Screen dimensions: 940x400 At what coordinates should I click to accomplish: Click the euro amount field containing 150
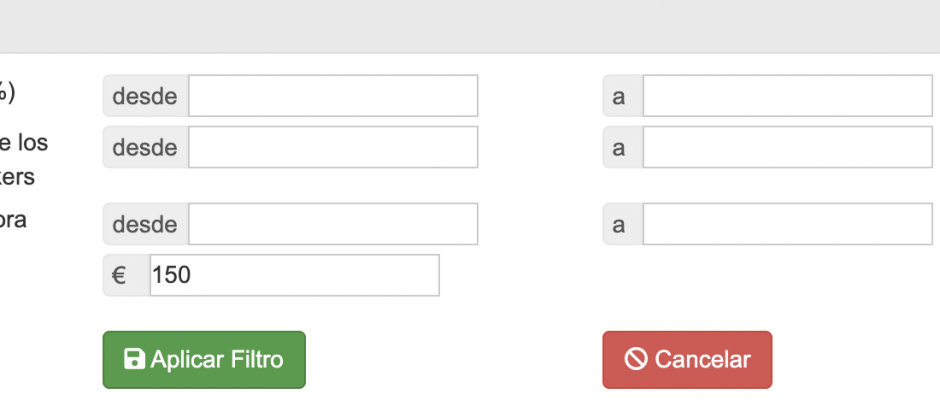pyautogui.click(x=294, y=275)
